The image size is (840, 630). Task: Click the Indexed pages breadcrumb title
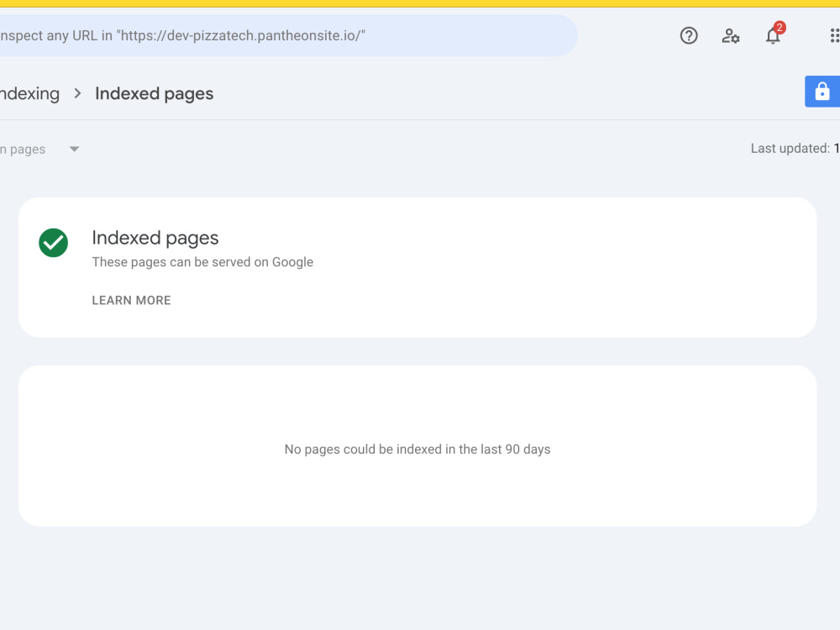coord(155,94)
